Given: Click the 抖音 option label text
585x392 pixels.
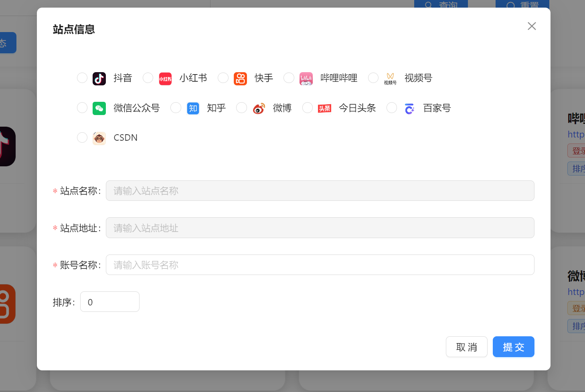Looking at the screenshot, I should coord(123,78).
